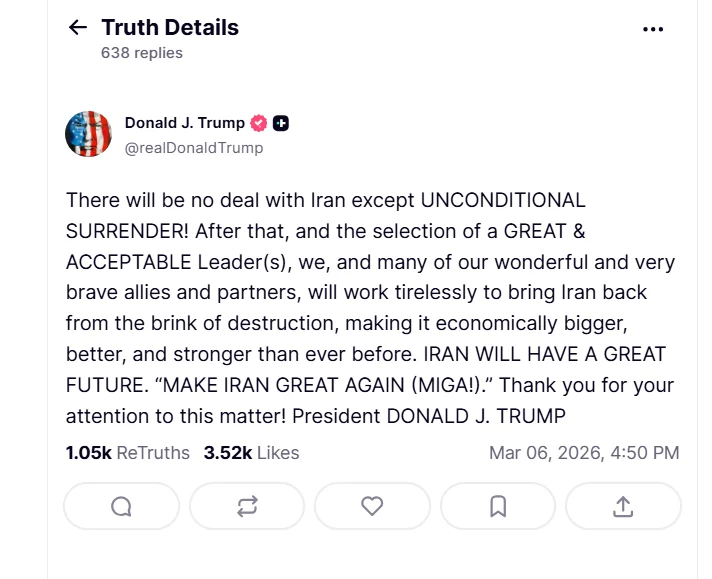This screenshot has width=712, height=579.
Task: Bookmark this Truth with the bookmark icon
Action: point(498,506)
